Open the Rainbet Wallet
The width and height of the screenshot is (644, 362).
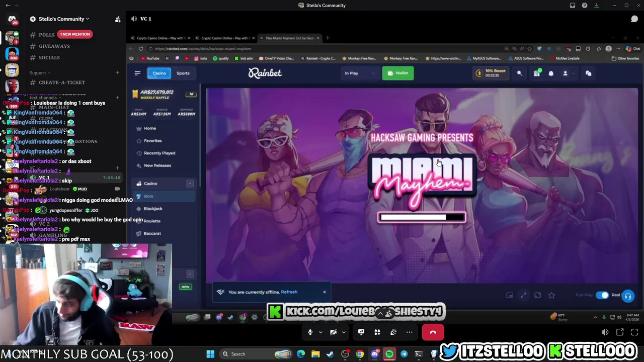tap(397, 73)
